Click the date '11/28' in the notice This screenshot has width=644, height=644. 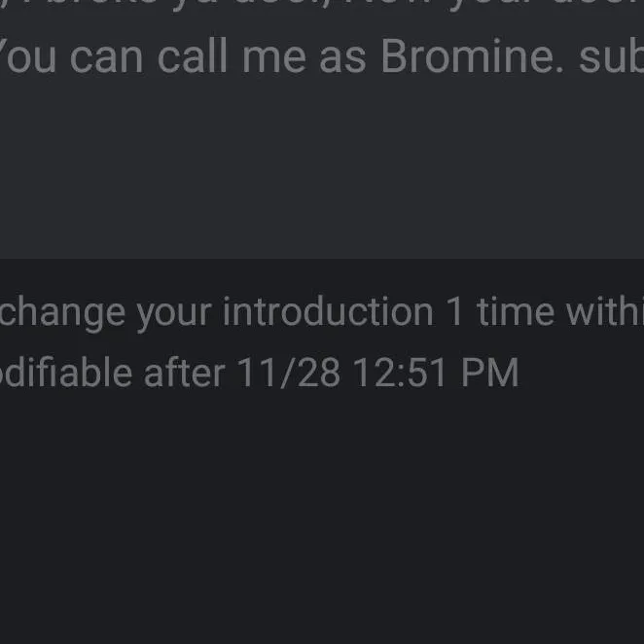point(289,373)
